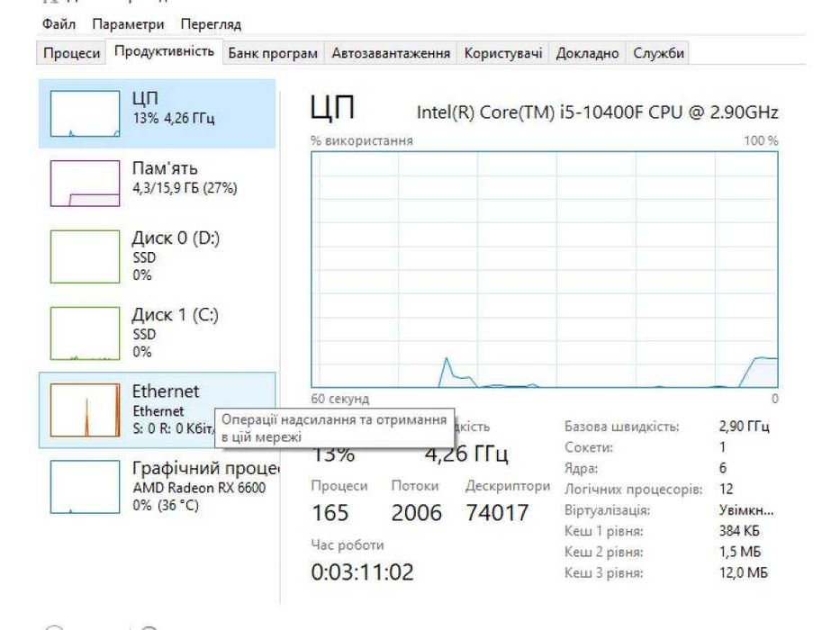
Task: Open the Автозавантаження tab
Action: [391, 53]
